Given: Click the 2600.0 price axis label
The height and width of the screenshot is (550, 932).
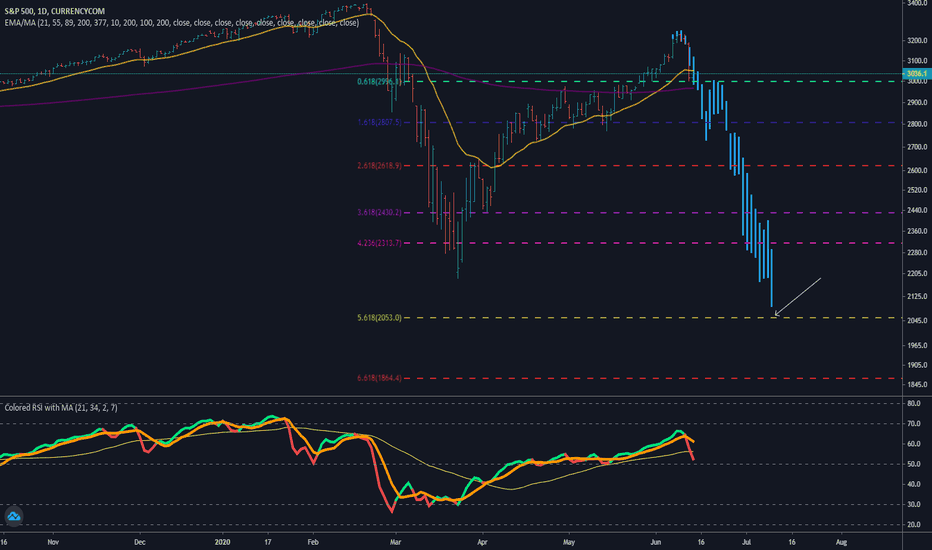Looking at the screenshot, I should pos(918,170).
